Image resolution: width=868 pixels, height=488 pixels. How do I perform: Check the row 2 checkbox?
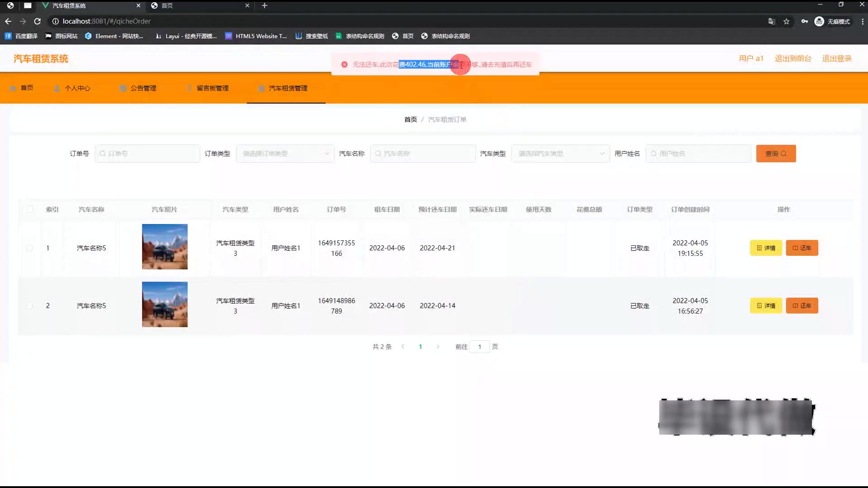(x=29, y=306)
